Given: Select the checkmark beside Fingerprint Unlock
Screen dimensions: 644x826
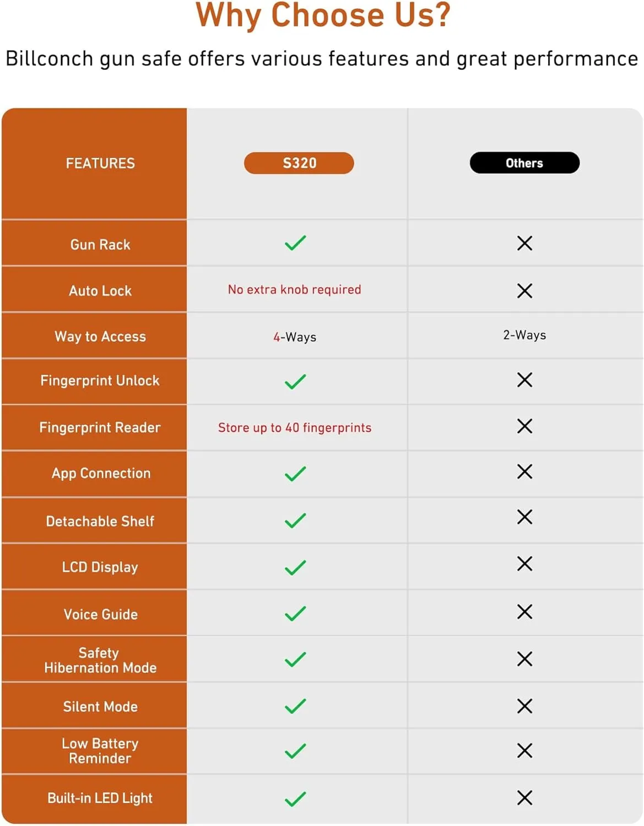Looking at the screenshot, I should (295, 382).
